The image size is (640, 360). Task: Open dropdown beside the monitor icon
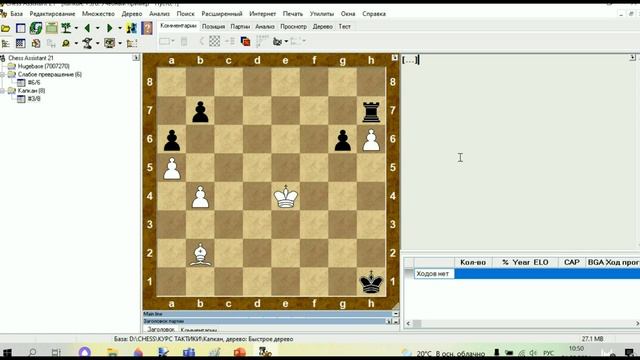point(120,43)
